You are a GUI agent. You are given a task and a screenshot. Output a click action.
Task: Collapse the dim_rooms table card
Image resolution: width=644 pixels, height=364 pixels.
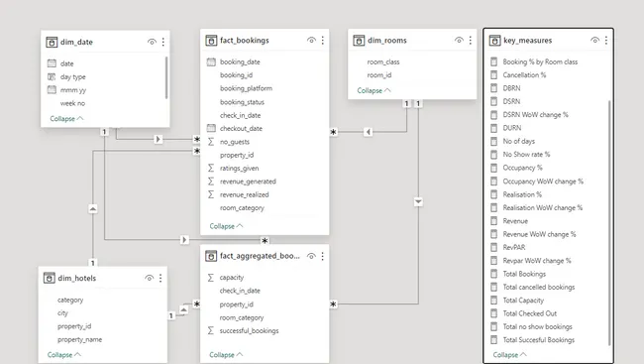374,90
